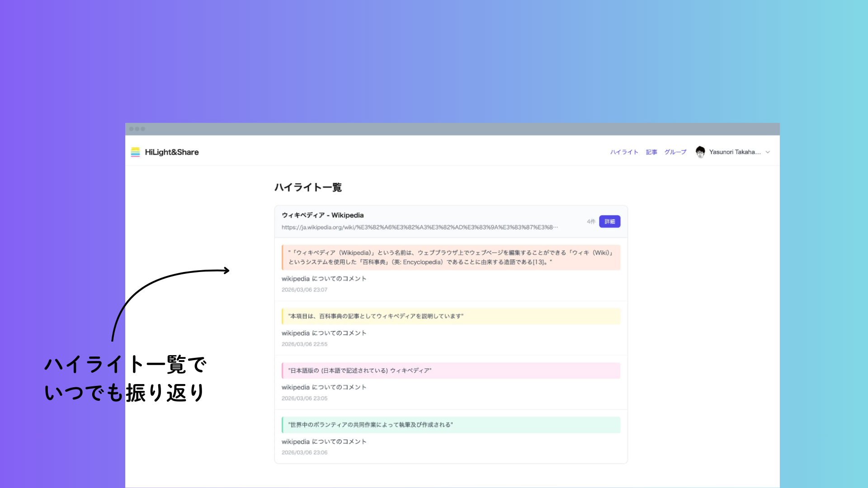The image size is (868, 488).
Task: Click the user avatar picture
Action: point(700,152)
